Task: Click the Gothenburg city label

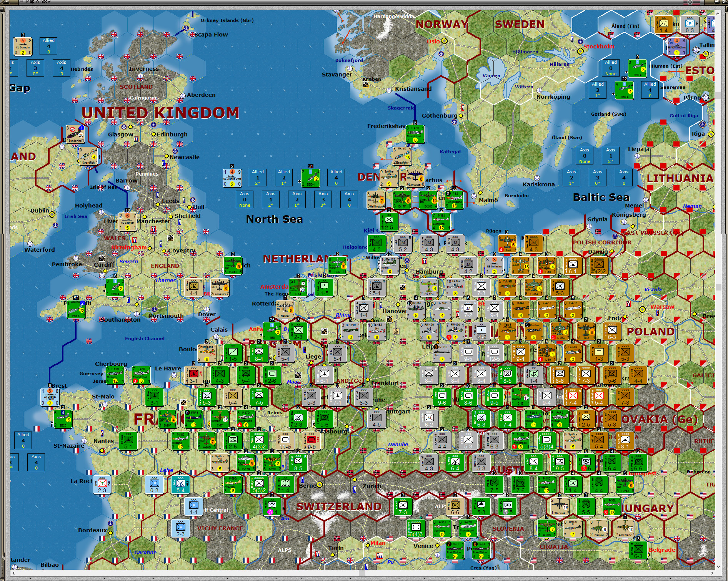Action: (440, 116)
